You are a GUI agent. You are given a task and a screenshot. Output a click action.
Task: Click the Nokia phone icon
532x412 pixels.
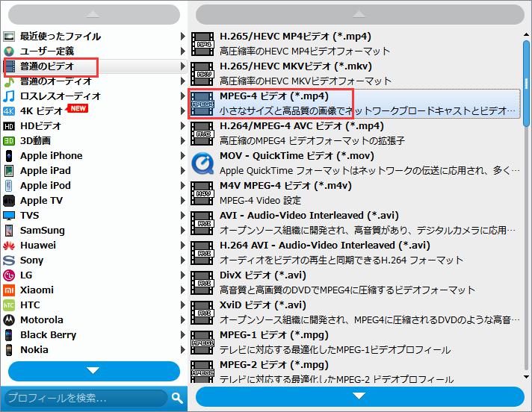pos(9,349)
